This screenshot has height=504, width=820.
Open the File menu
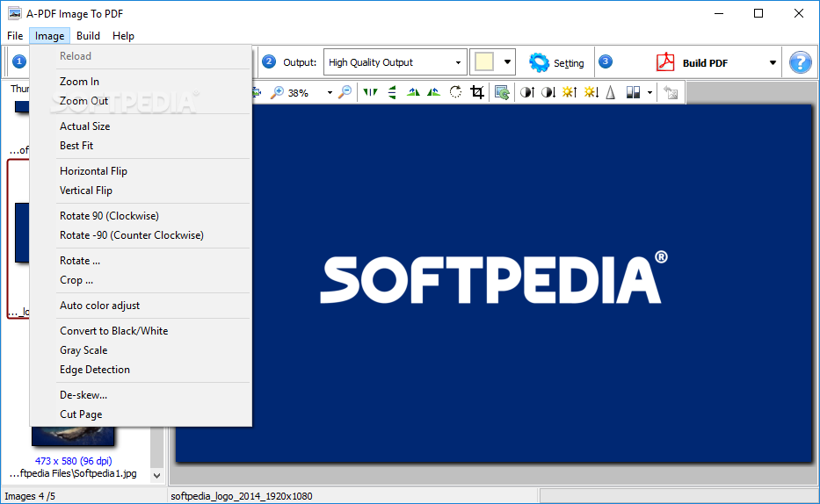click(15, 36)
